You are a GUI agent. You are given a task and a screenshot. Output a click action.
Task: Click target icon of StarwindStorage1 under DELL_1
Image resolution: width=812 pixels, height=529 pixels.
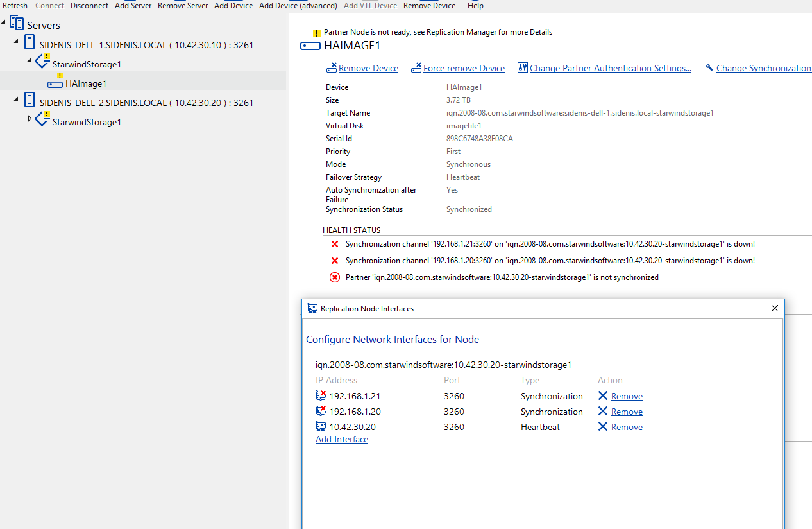click(x=42, y=62)
